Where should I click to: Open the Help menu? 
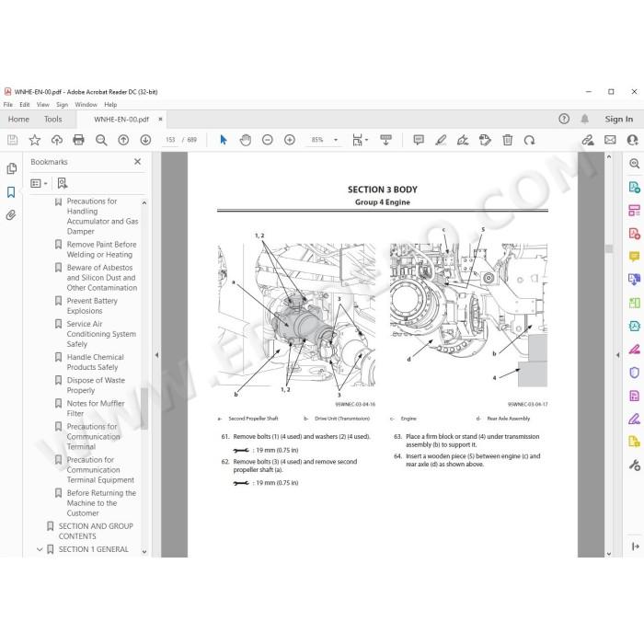[110, 105]
